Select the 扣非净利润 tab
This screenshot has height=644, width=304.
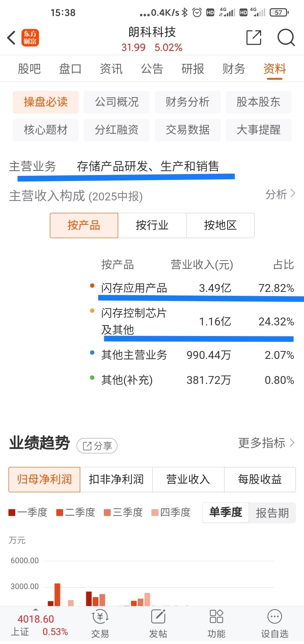[116, 480]
